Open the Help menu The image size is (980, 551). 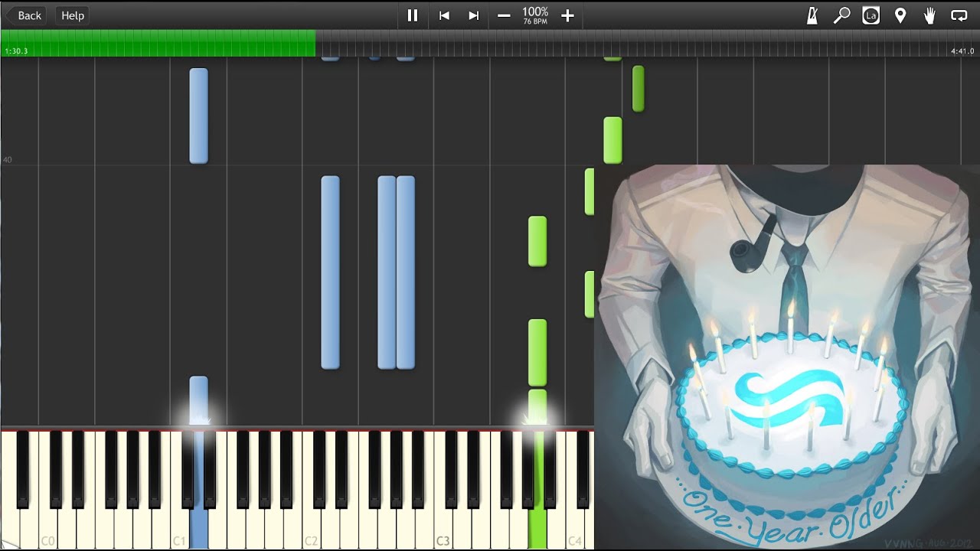point(73,15)
